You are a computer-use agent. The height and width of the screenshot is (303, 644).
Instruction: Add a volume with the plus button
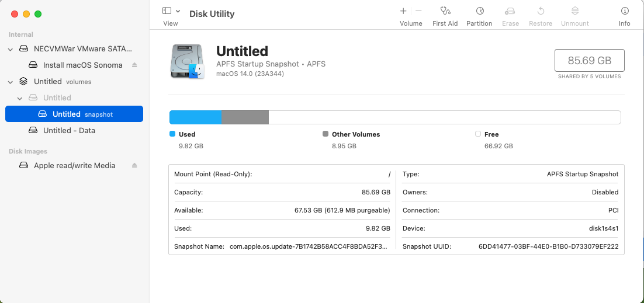[x=403, y=11]
